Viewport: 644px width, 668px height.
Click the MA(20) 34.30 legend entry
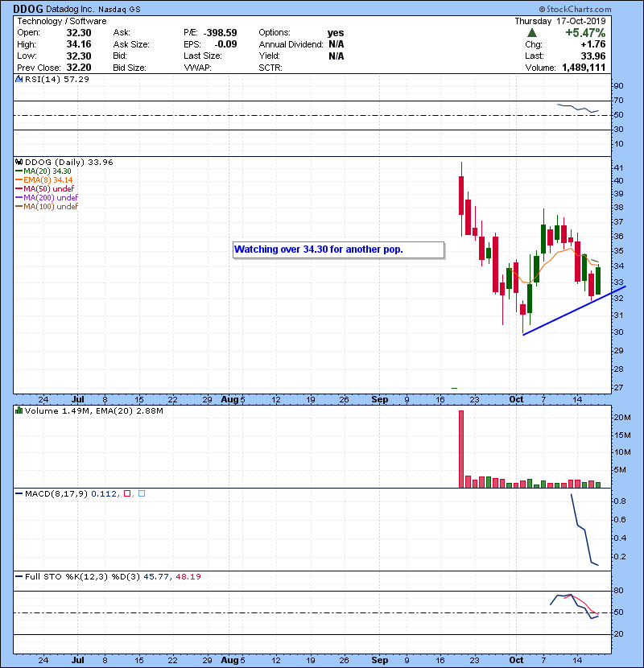tap(43, 171)
